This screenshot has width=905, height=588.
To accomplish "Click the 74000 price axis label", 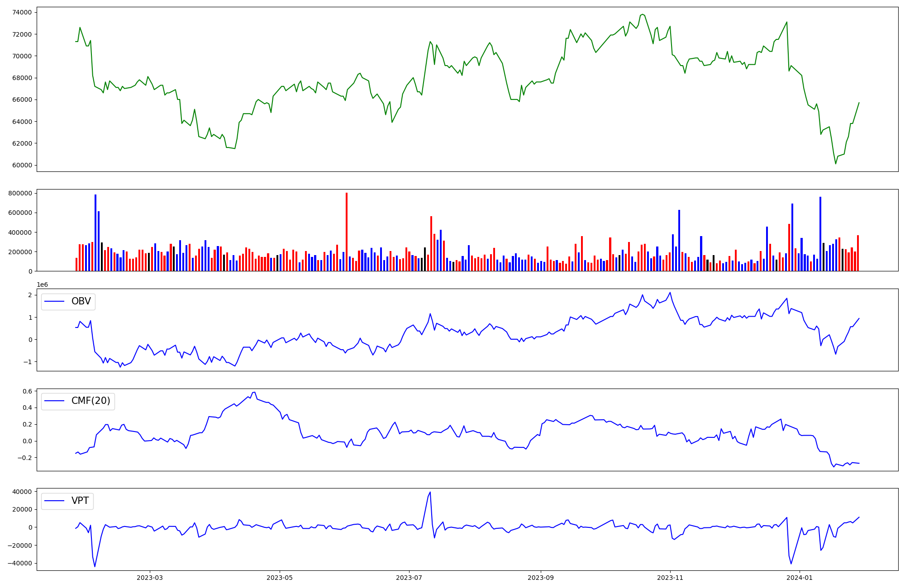I will pos(22,12).
